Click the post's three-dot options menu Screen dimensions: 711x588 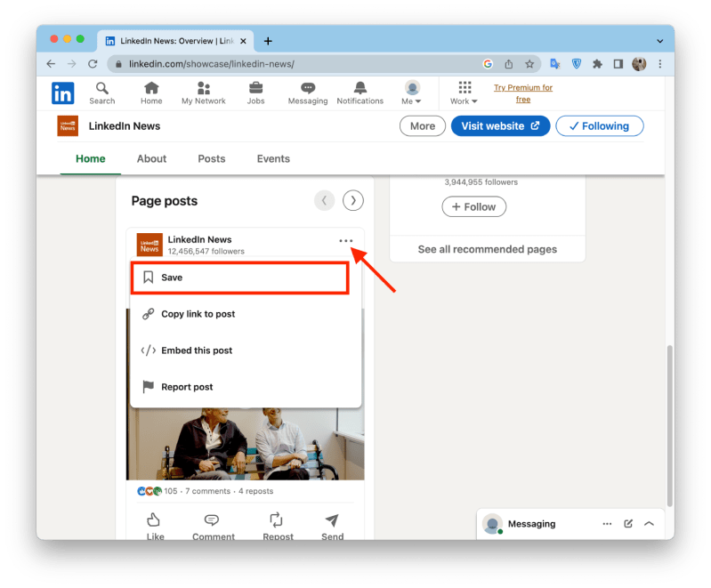(345, 241)
